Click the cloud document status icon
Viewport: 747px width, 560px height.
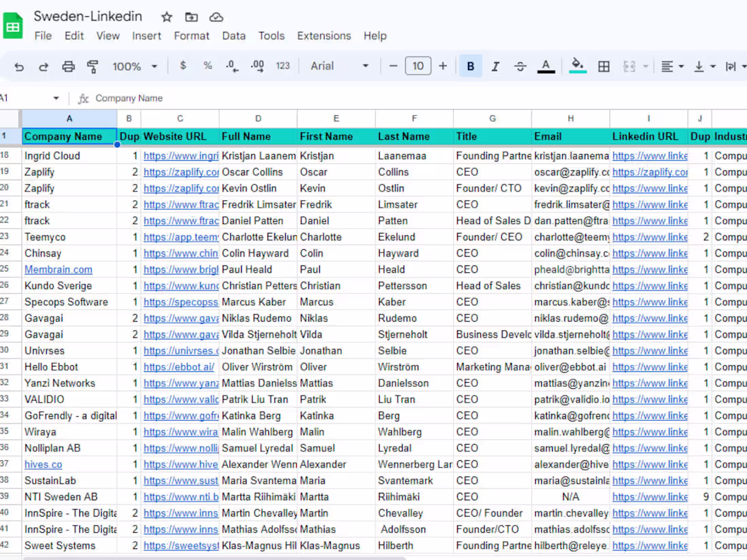point(216,17)
